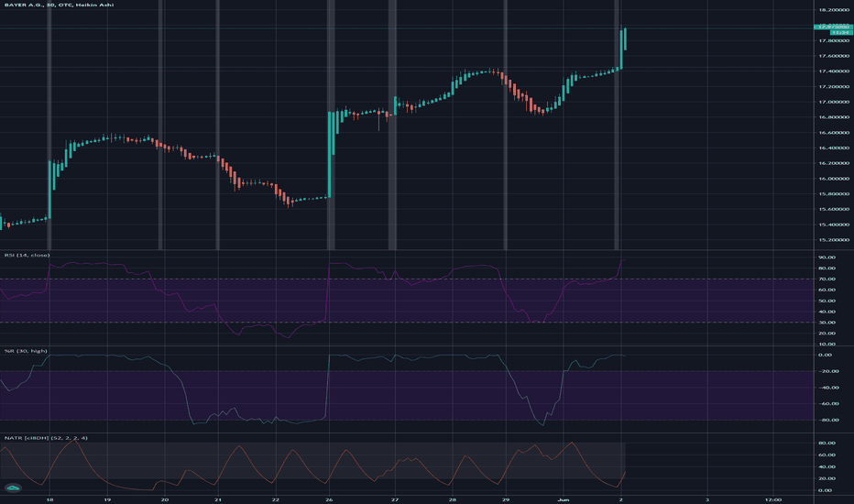The height and width of the screenshot is (504, 854).
Task: Click the 90.00 value on the RSI scale
Action: pyautogui.click(x=827, y=257)
